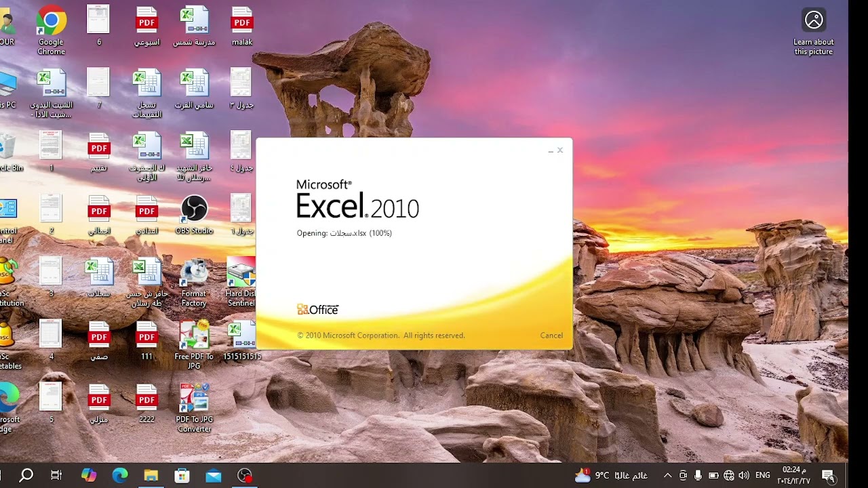The image size is (868, 488).
Task: Open the Mail app from the taskbar
Action: [x=214, y=475]
